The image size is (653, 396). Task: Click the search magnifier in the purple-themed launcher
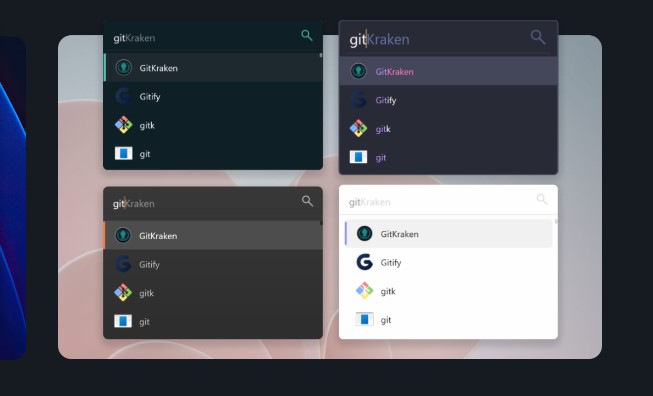(538, 37)
